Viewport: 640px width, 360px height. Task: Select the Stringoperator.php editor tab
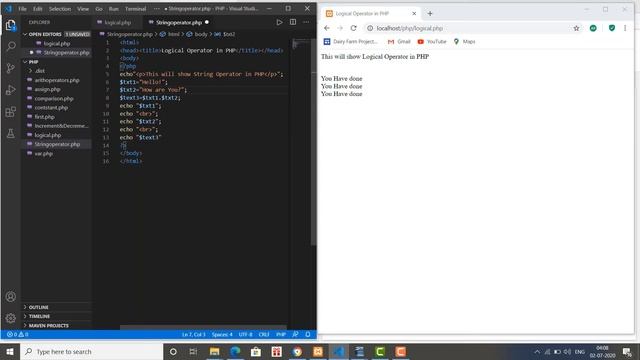point(179,22)
